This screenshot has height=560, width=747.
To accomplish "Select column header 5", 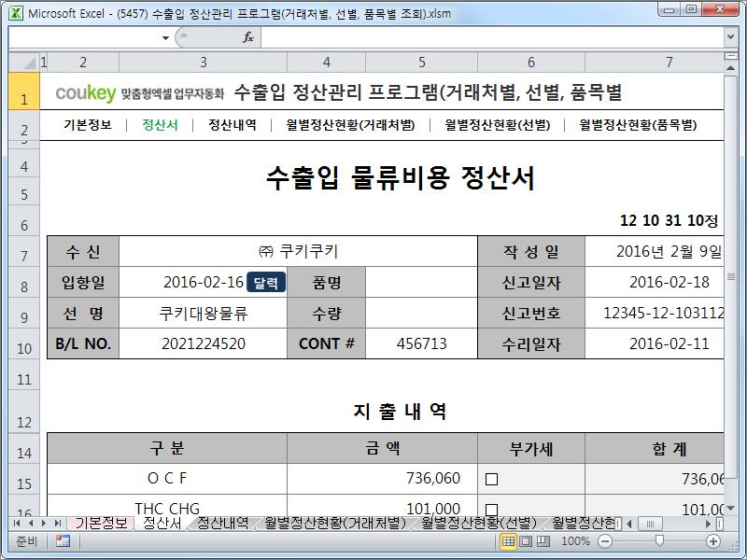I will [422, 63].
